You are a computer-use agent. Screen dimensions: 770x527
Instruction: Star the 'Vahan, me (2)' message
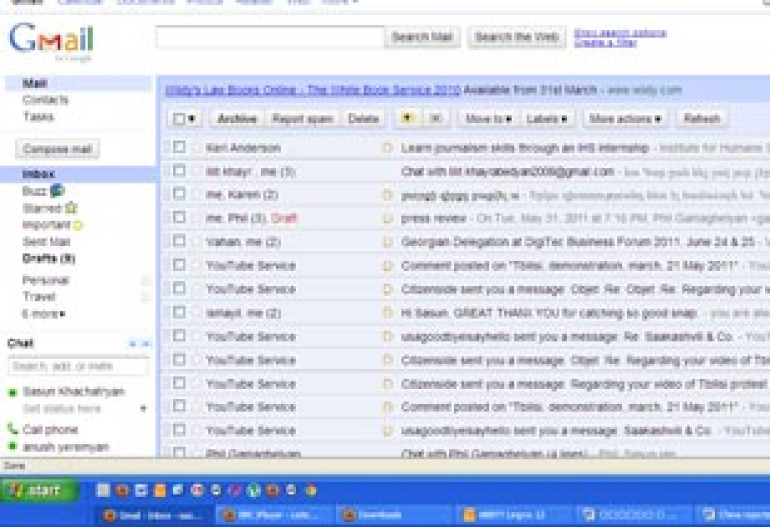[196, 242]
